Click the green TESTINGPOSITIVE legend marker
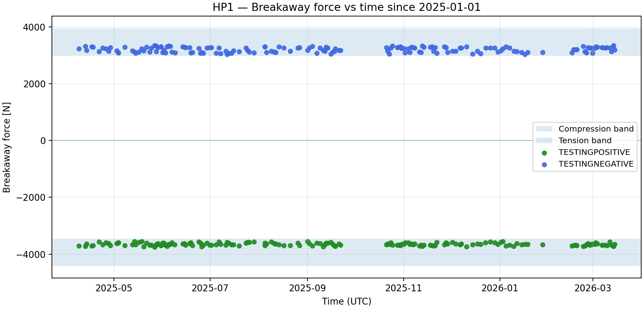This screenshot has height=309, width=644. point(544,153)
